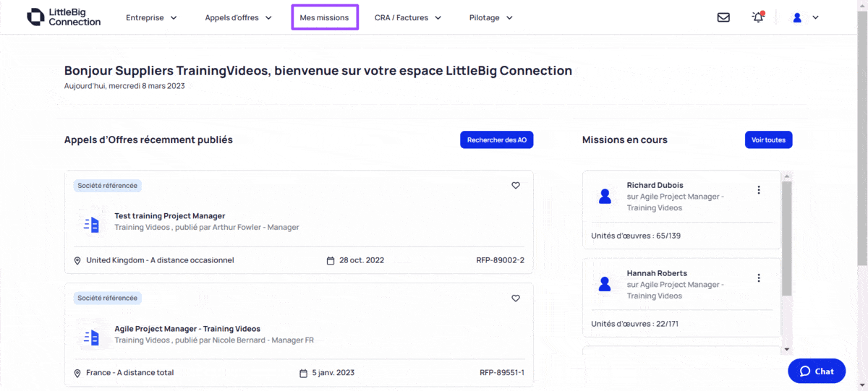
Task: Expand the Entreprise menu
Action: click(x=151, y=17)
